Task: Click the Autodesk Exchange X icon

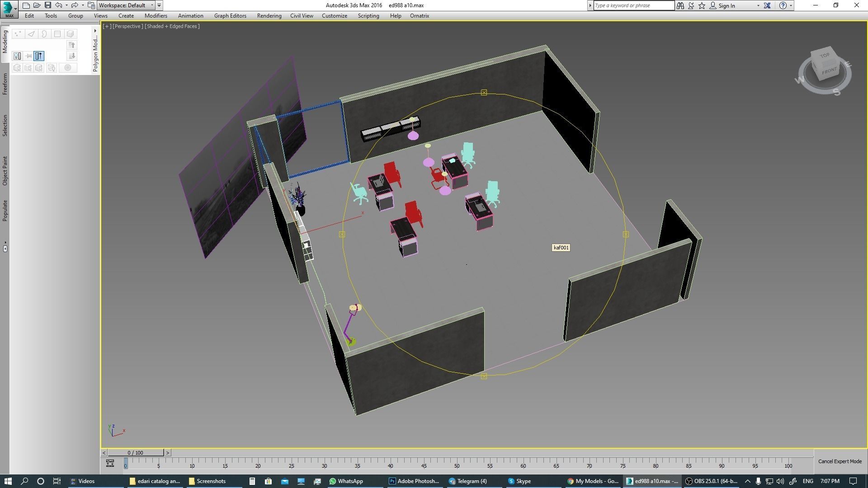Action: tap(767, 5)
